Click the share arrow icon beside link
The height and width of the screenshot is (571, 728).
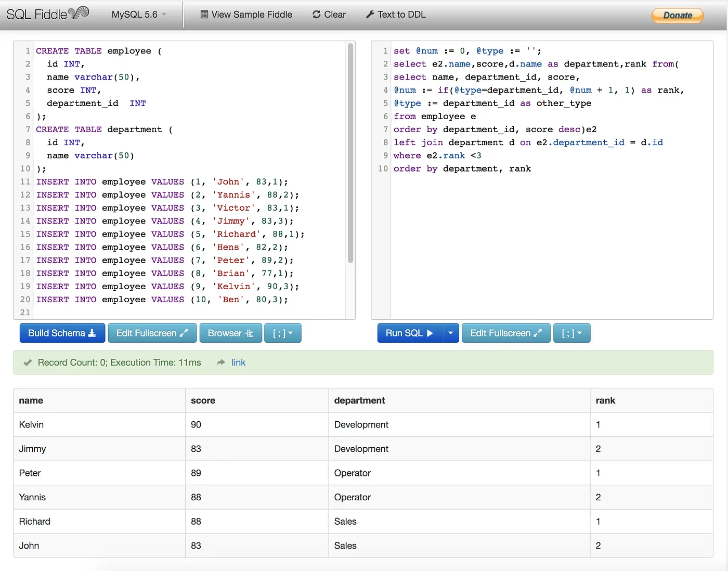coord(221,362)
